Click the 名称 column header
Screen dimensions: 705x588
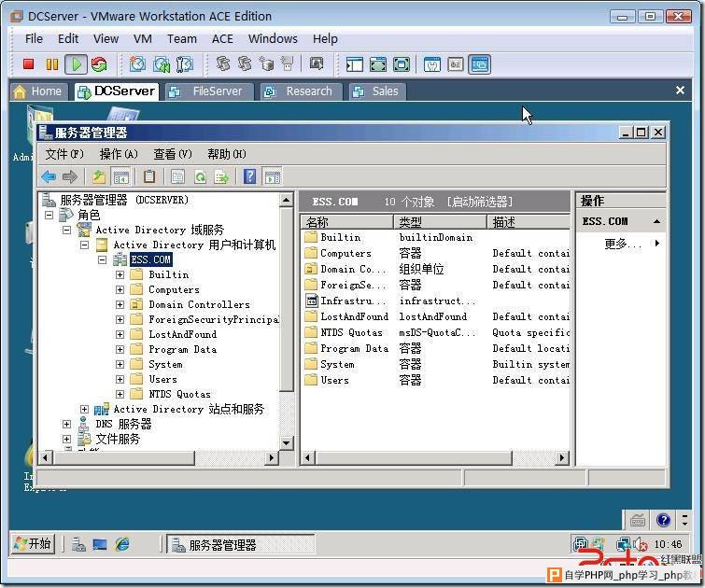point(347,222)
